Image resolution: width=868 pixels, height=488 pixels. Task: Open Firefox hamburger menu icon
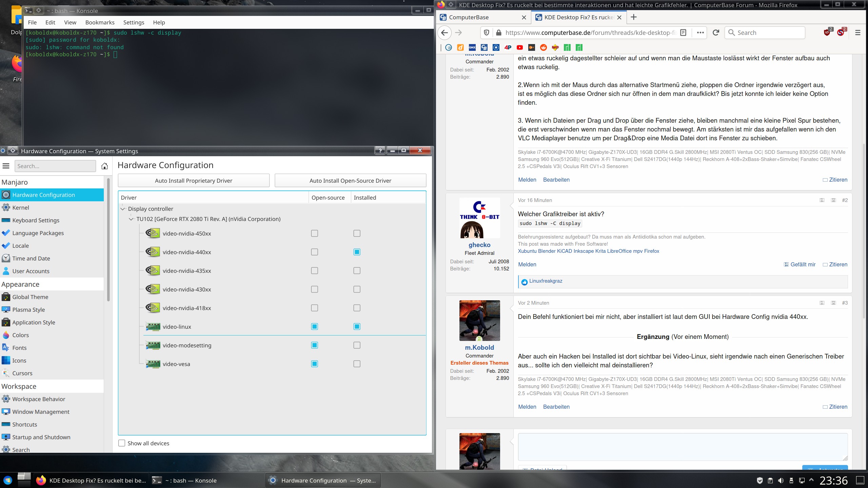[857, 33]
